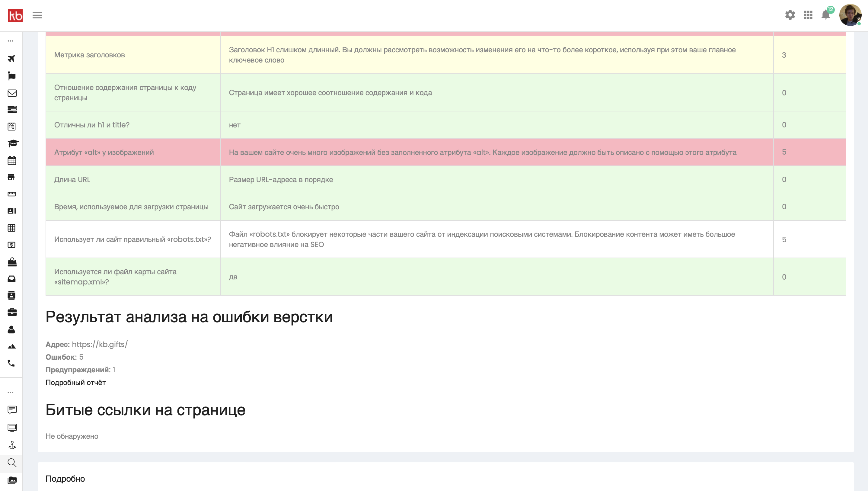Open the person user icon

[x=11, y=329]
